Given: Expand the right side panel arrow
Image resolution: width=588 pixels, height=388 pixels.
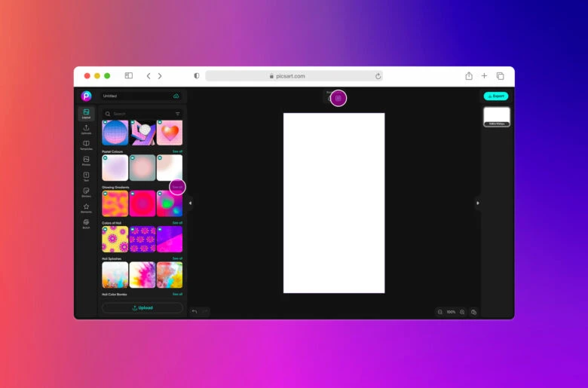Looking at the screenshot, I should click(x=477, y=203).
